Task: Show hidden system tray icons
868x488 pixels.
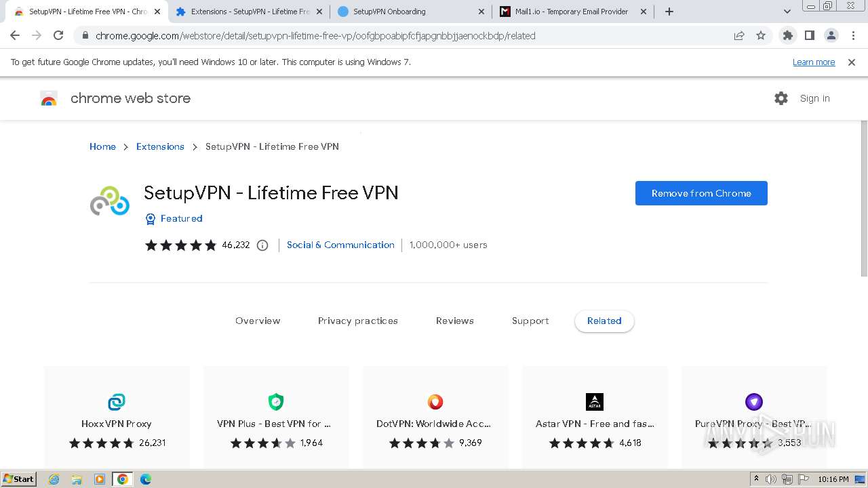Action: (x=756, y=479)
